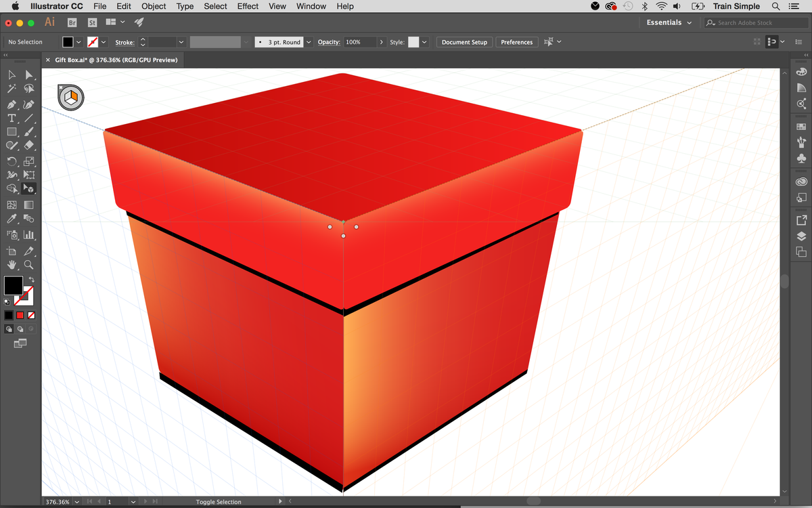This screenshot has height=508, width=812.
Task: Open the brush definition dropdown
Action: [x=245, y=42]
